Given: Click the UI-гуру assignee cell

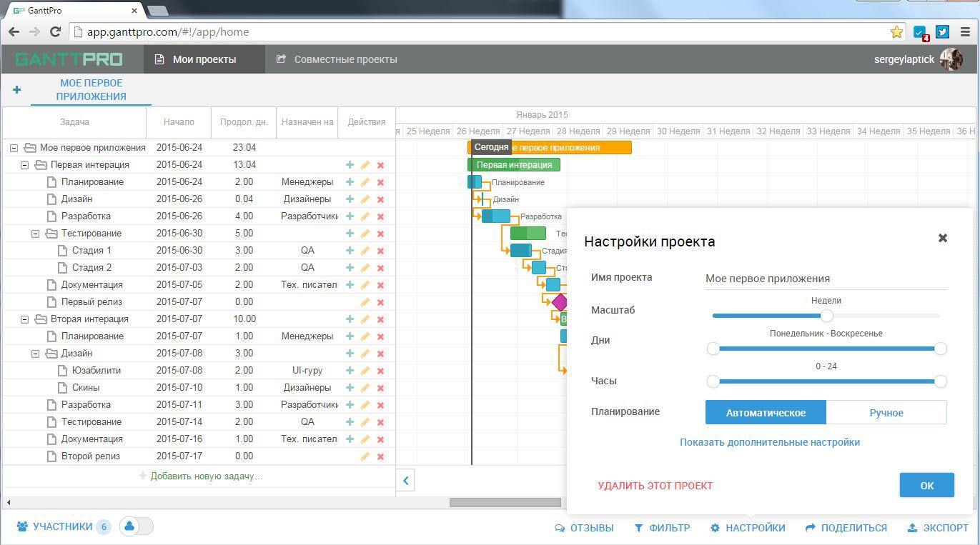Looking at the screenshot, I should pos(307,371).
